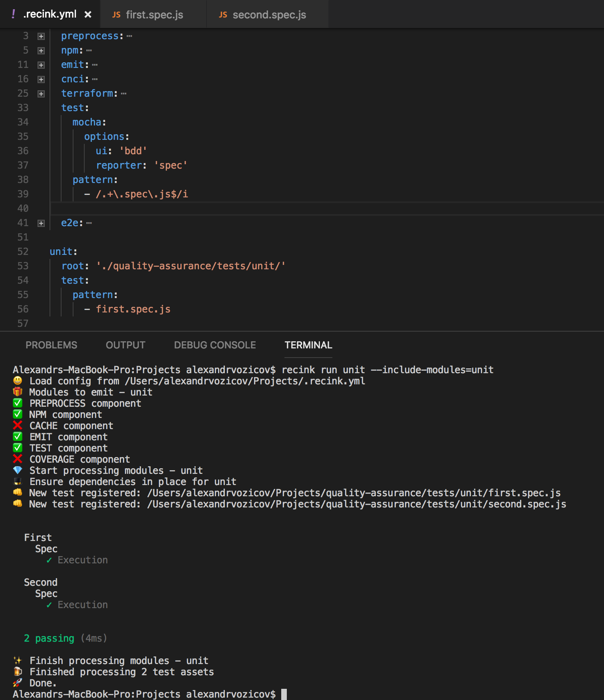The height and width of the screenshot is (700, 604).
Task: Expand the folded e2e section
Action: point(41,223)
